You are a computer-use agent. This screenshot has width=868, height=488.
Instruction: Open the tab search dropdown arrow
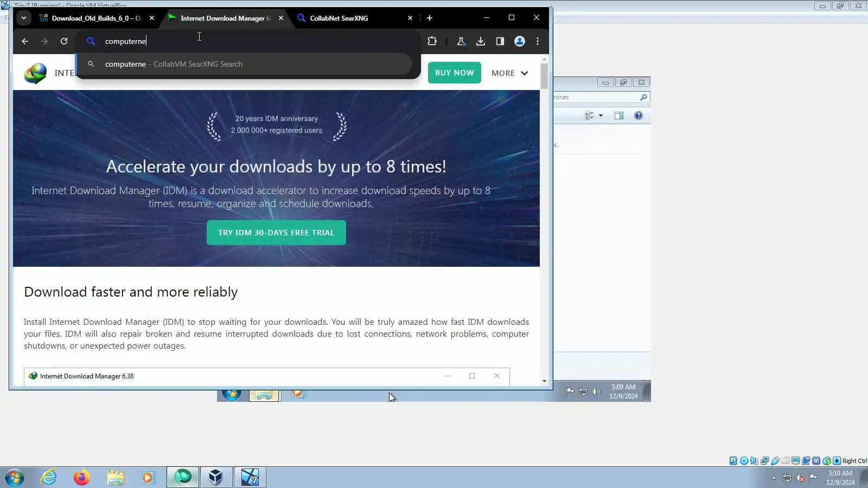click(24, 18)
